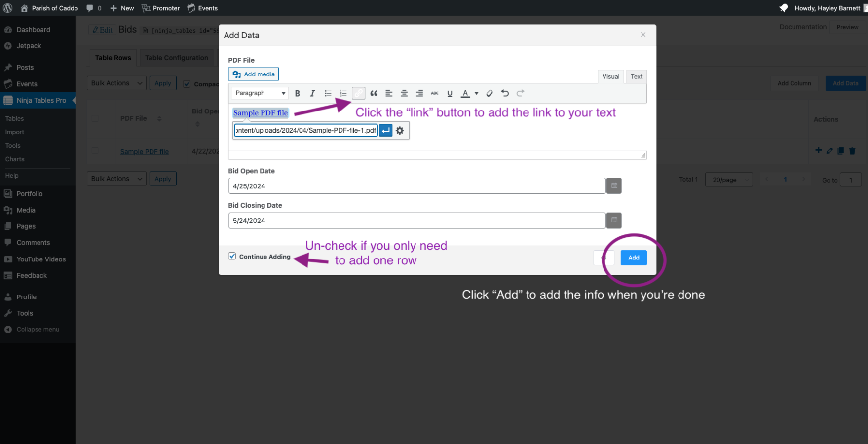The height and width of the screenshot is (444, 868).
Task: Click the Add media button
Action: pos(253,74)
